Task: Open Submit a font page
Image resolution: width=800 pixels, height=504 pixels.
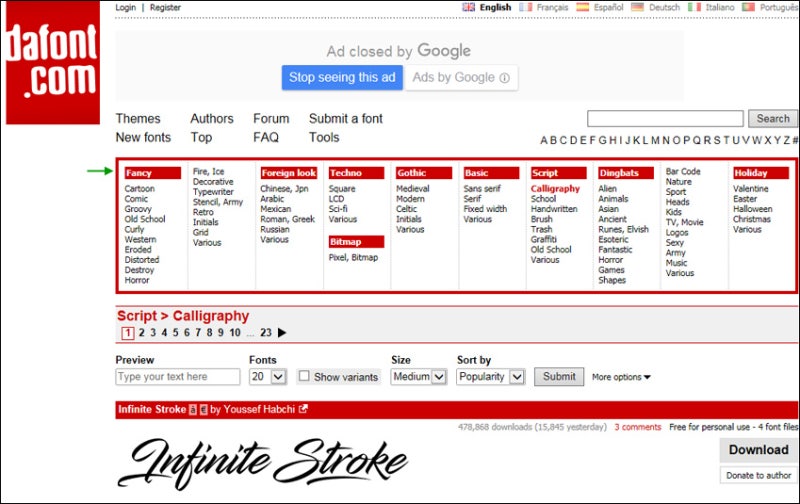Action: [x=345, y=118]
